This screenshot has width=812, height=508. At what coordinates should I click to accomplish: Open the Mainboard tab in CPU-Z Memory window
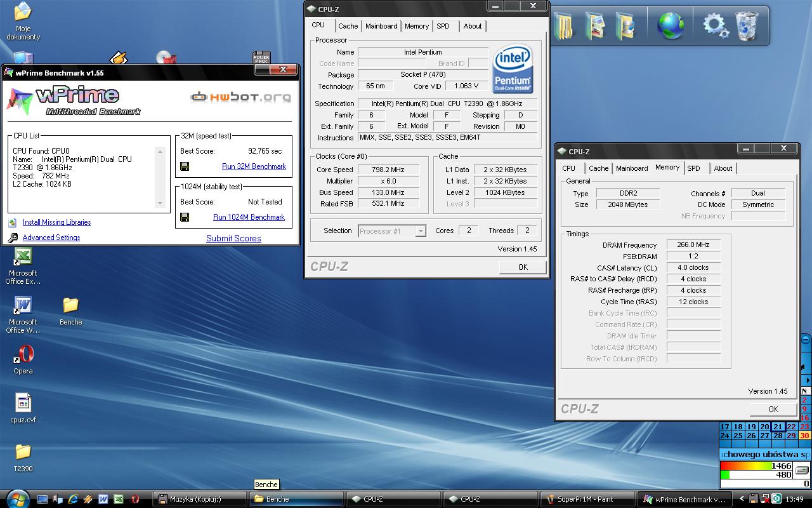click(x=632, y=168)
